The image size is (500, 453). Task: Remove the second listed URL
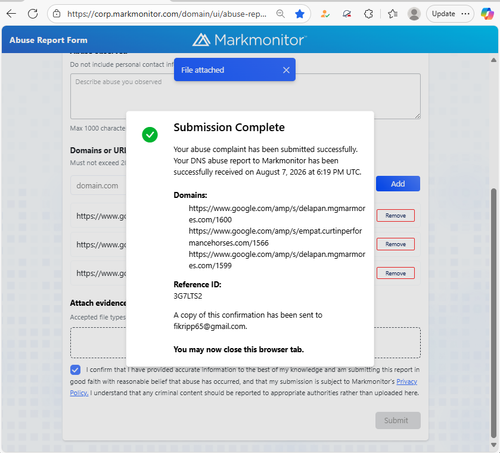(396, 244)
